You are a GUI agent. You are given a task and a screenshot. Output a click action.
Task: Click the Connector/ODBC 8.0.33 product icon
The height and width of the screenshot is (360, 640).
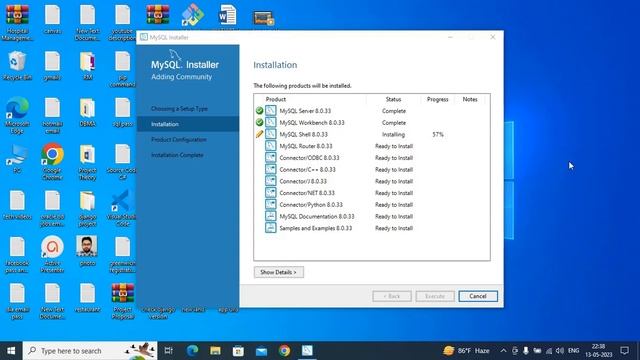[x=271, y=158]
